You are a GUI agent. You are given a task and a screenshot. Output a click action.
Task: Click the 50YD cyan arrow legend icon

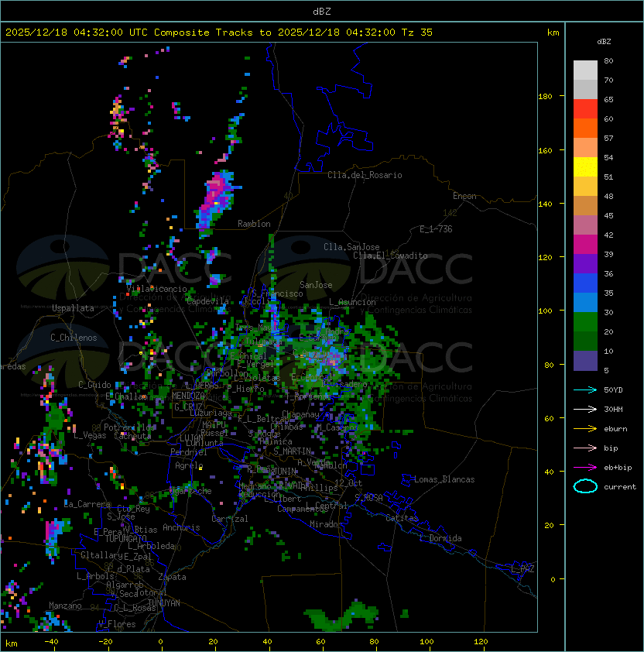pos(585,390)
